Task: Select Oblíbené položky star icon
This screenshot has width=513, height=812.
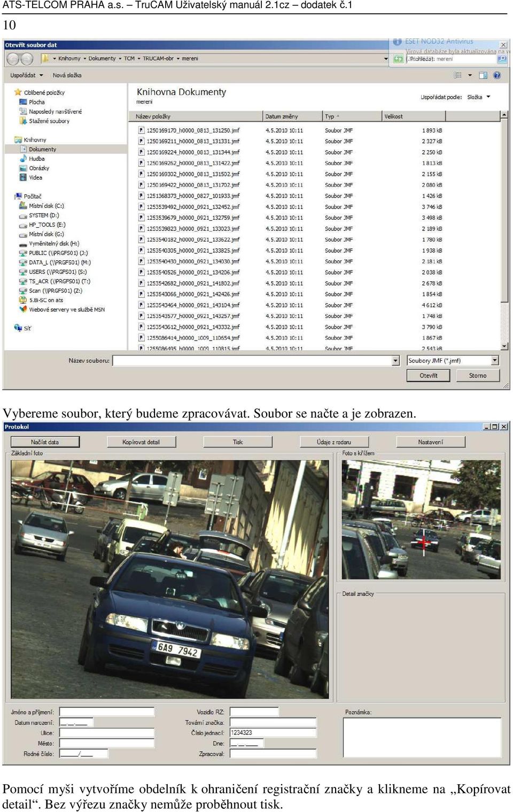Action: click(18, 92)
